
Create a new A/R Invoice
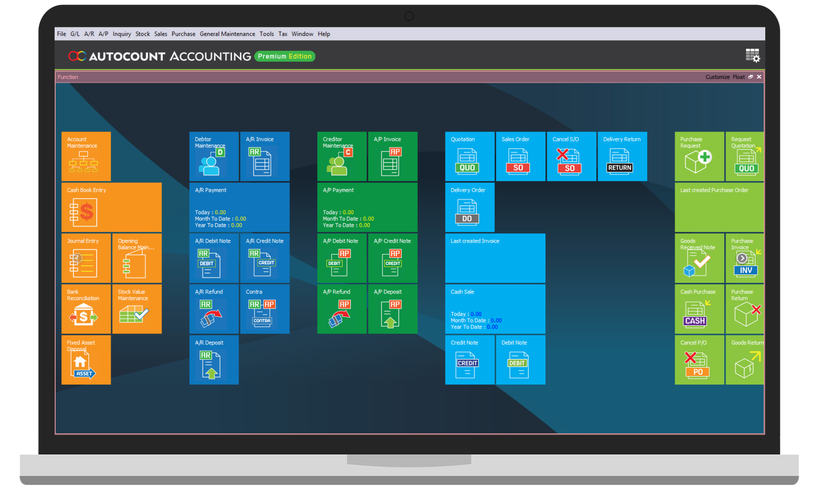pyautogui.click(x=264, y=156)
